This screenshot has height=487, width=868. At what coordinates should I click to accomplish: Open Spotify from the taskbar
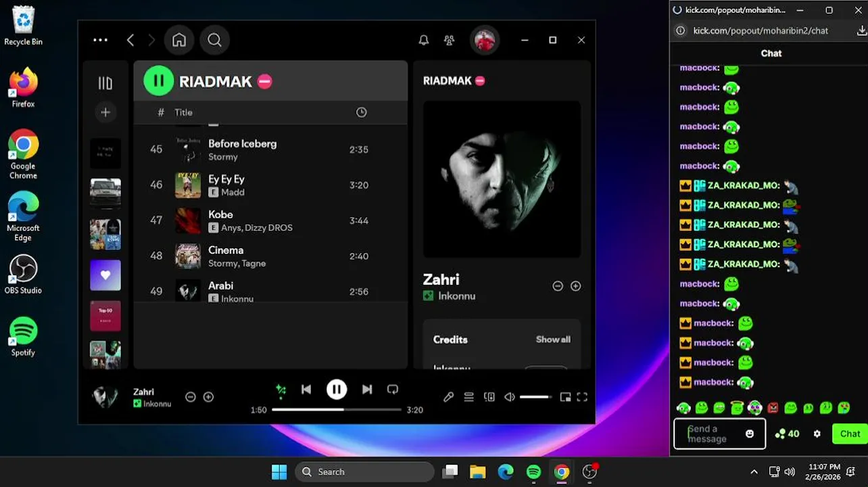533,471
